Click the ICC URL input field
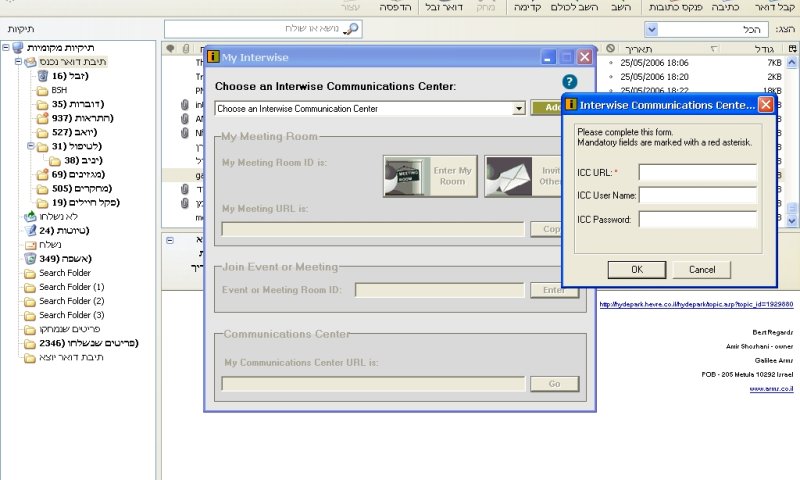Screen dimensions: 800x480 tap(697, 172)
